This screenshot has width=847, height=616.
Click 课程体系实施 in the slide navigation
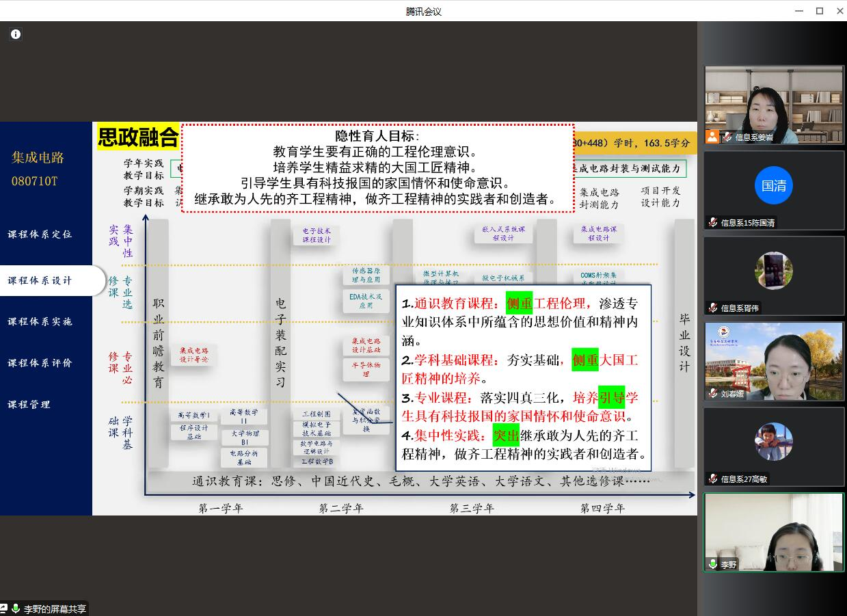[40, 322]
